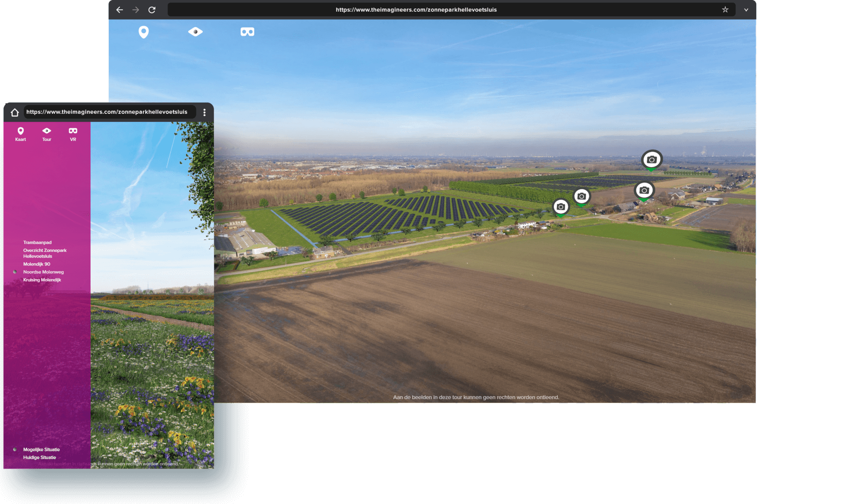Viewport: 864px width, 504px height.
Task: Open the three-dot menu in small browser
Action: click(x=204, y=112)
